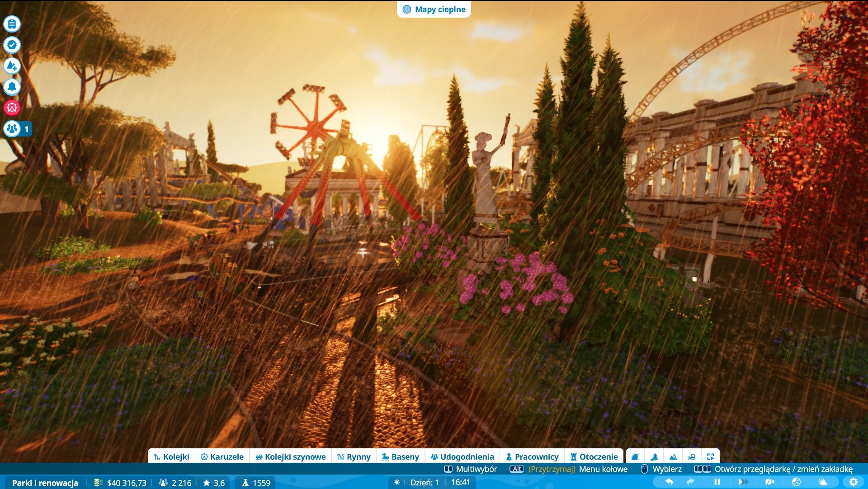The image size is (868, 489).
Task: Select the terrain mountain tool icon
Action: (673, 457)
